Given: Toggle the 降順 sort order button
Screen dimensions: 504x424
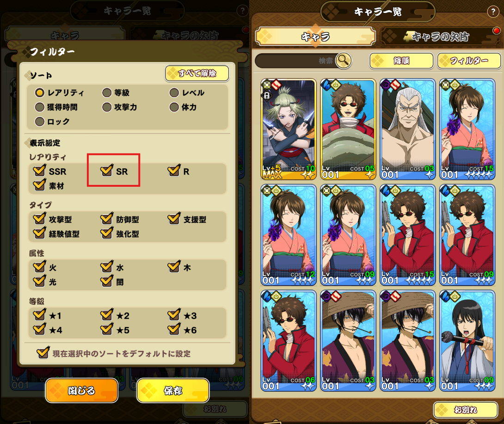Looking at the screenshot, I should click(x=401, y=61).
